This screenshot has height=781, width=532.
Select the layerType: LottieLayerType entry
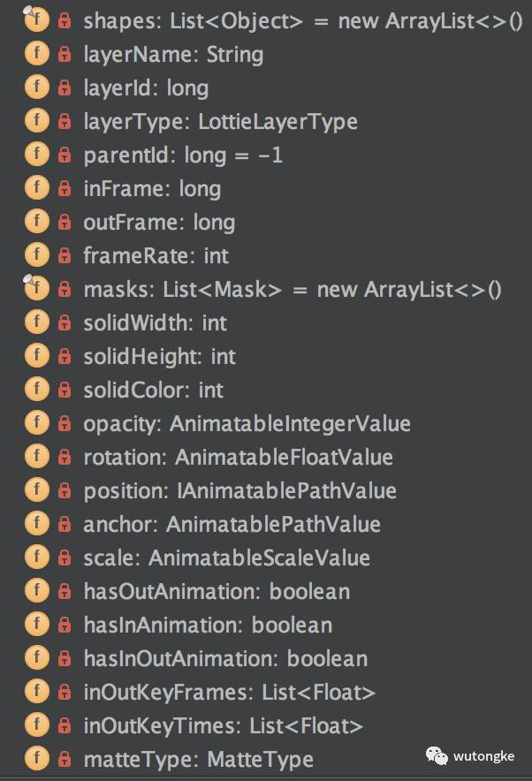(220, 122)
